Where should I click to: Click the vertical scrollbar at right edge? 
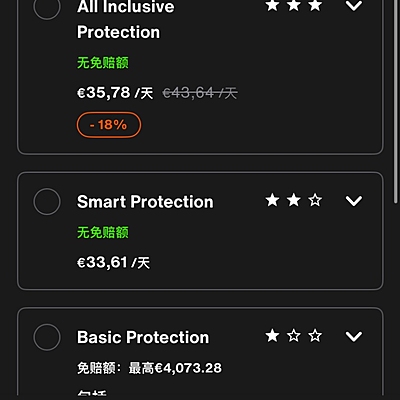[396, 100]
